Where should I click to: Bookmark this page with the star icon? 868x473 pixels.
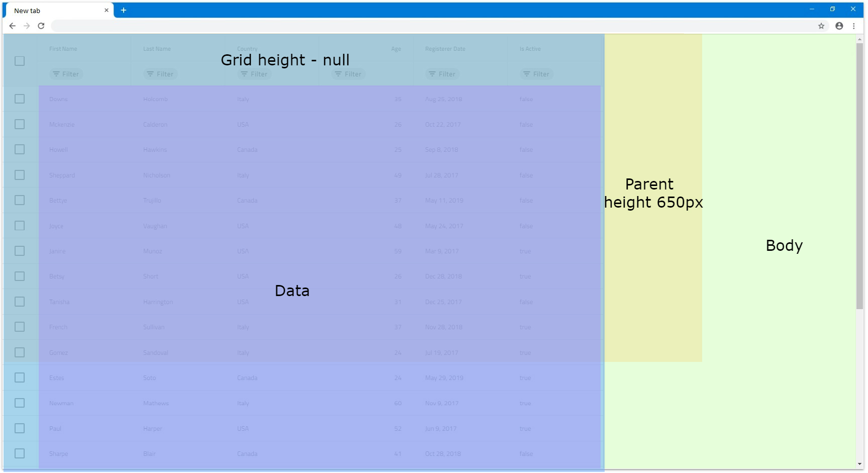click(821, 26)
